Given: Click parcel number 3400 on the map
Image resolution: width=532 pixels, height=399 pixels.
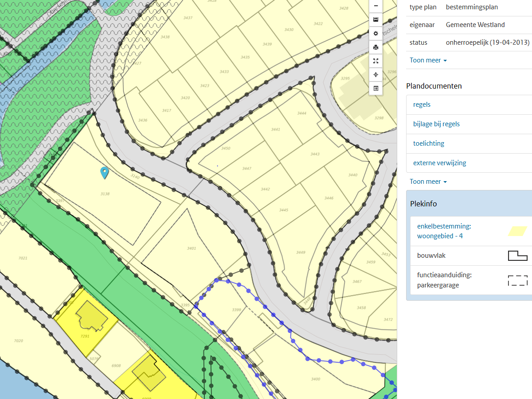Looking at the screenshot, I should click(316, 379).
